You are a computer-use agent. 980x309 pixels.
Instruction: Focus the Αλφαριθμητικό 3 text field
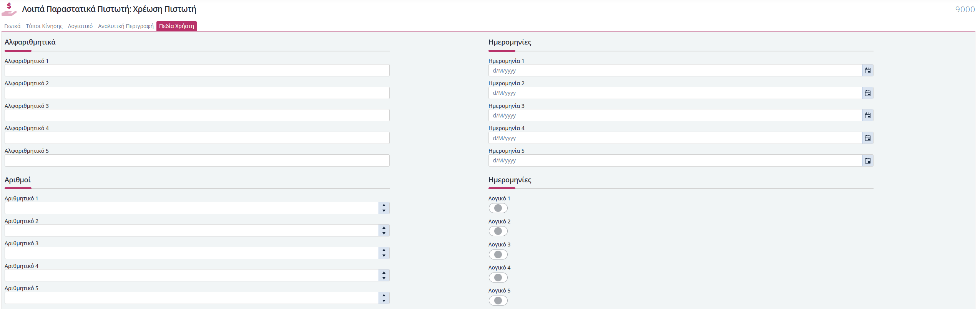point(197,115)
